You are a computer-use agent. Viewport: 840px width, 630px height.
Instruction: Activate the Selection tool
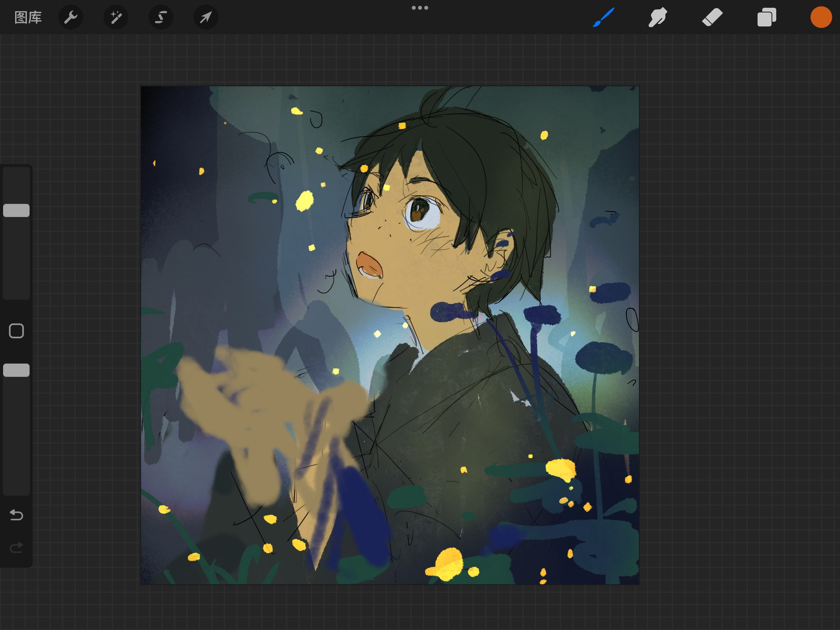pos(161,17)
